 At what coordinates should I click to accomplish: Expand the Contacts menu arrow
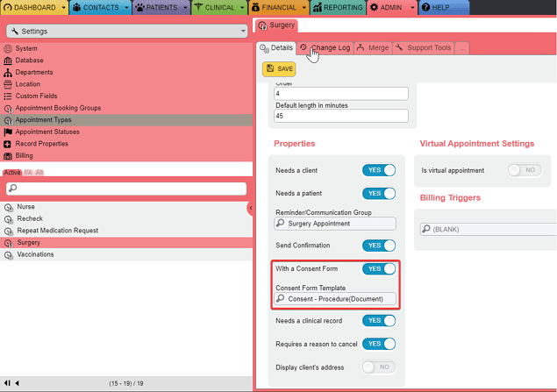tap(126, 8)
